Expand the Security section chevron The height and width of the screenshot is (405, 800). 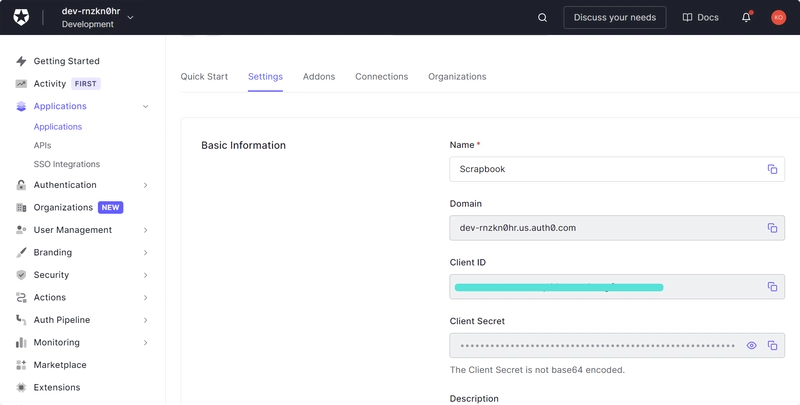pyautogui.click(x=145, y=275)
